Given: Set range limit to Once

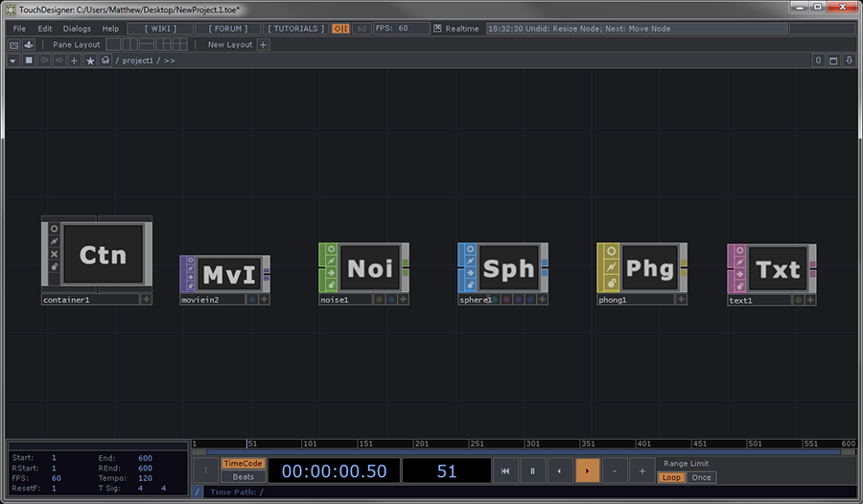Looking at the screenshot, I should point(702,477).
